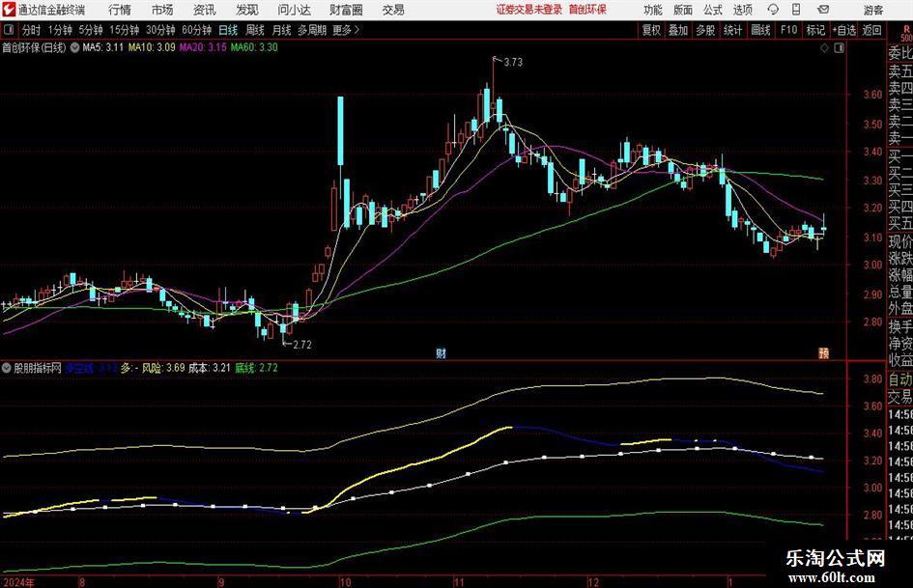This screenshot has height=588, width=913.
Task: Click the MA5: 3.11 label
Action: 103,47
